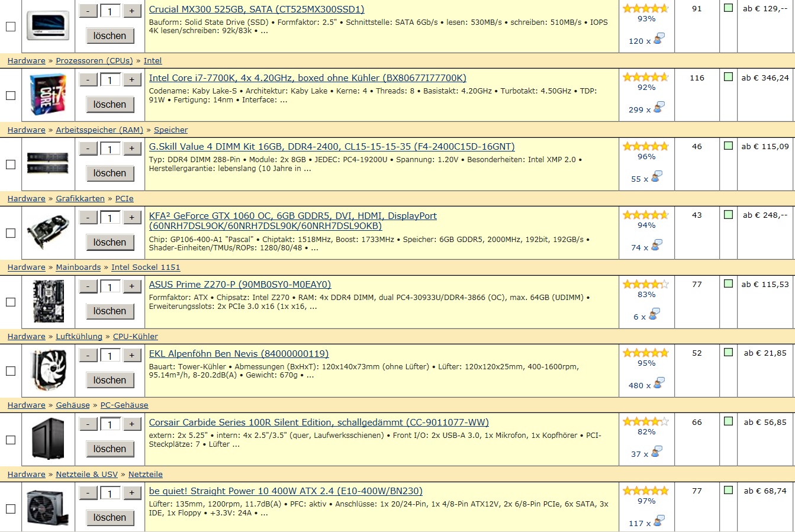Open G.Skill RAM modules thumbnail
Viewport: 795px width, 532px height.
point(48,163)
